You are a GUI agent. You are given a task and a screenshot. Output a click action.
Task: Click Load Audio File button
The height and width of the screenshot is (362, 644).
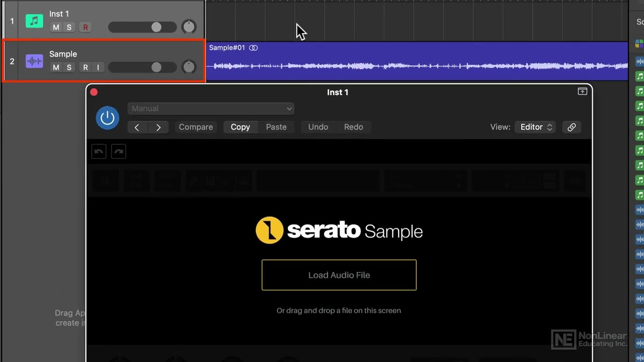pyautogui.click(x=339, y=275)
